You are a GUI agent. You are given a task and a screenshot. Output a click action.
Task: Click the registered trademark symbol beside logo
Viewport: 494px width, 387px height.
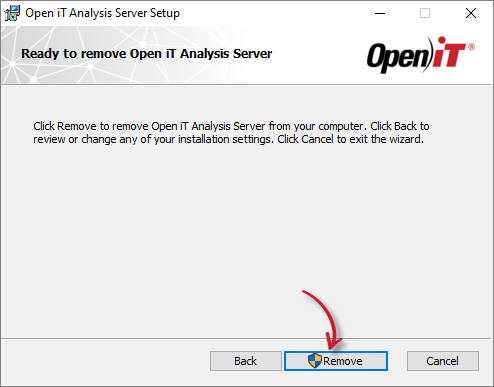pos(471,47)
